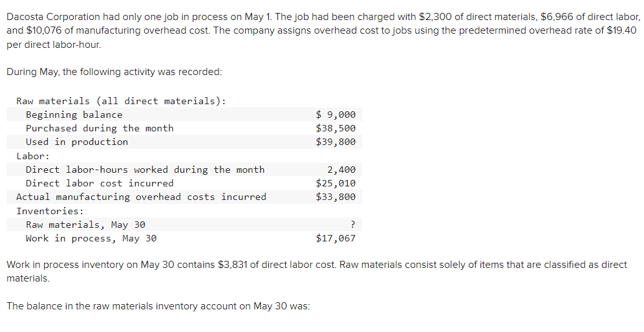The image size is (644, 332).
Task: Click Actual manufacturing overhead costs incurred row
Action: pos(184,197)
